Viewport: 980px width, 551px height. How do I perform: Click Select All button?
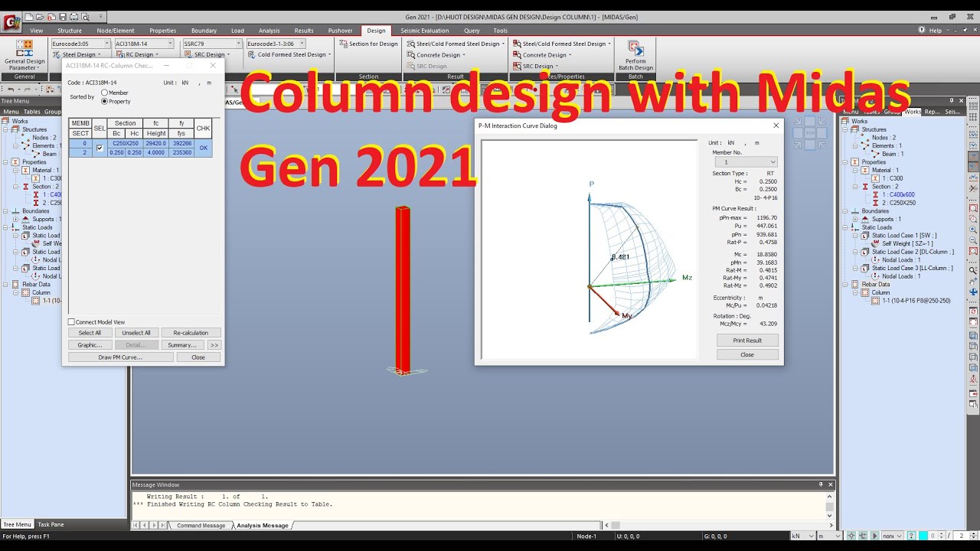click(90, 333)
